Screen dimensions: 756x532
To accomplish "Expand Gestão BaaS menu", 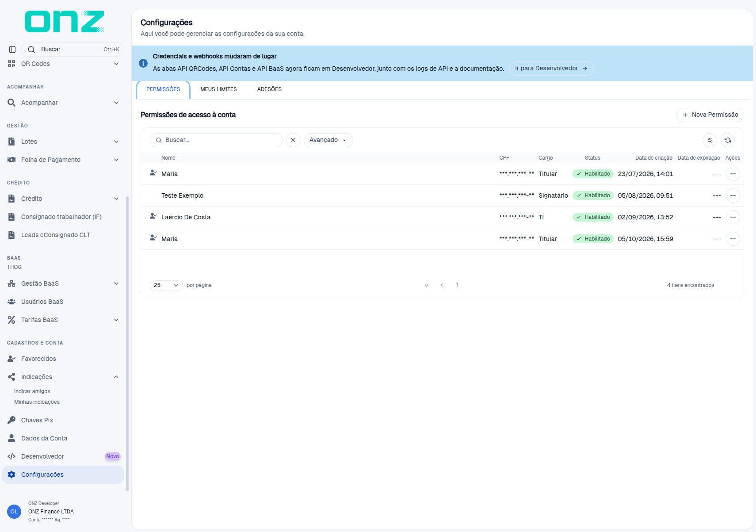I will 63,283.
